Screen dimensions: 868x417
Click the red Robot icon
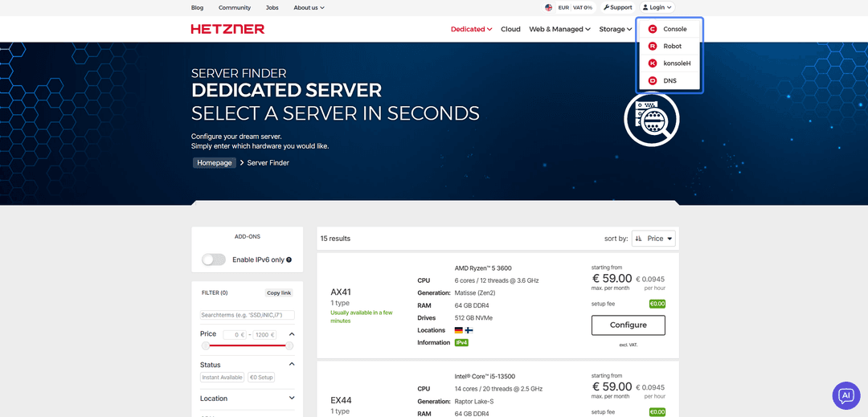pyautogui.click(x=653, y=46)
